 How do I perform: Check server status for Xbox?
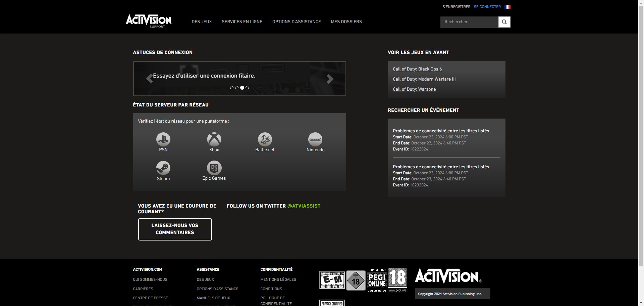click(214, 139)
